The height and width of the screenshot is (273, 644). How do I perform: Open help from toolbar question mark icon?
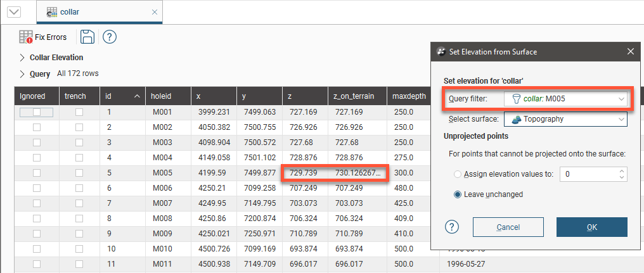(x=109, y=37)
